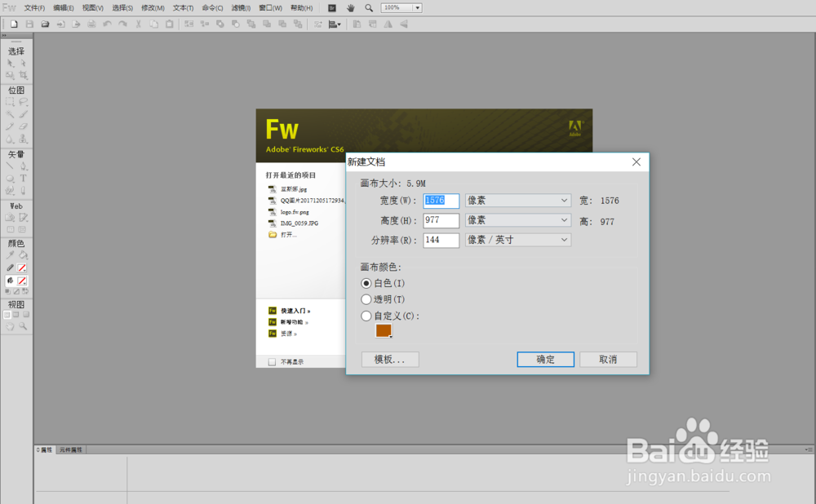Click the New document toolbar icon
The width and height of the screenshot is (816, 504).
click(14, 24)
